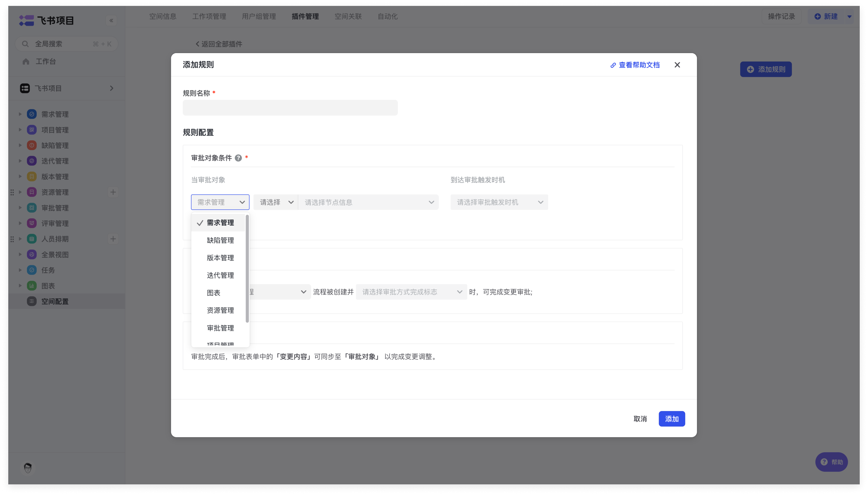Click the 操作记录 button
Image resolution: width=868 pixels, height=495 pixels.
point(781,17)
